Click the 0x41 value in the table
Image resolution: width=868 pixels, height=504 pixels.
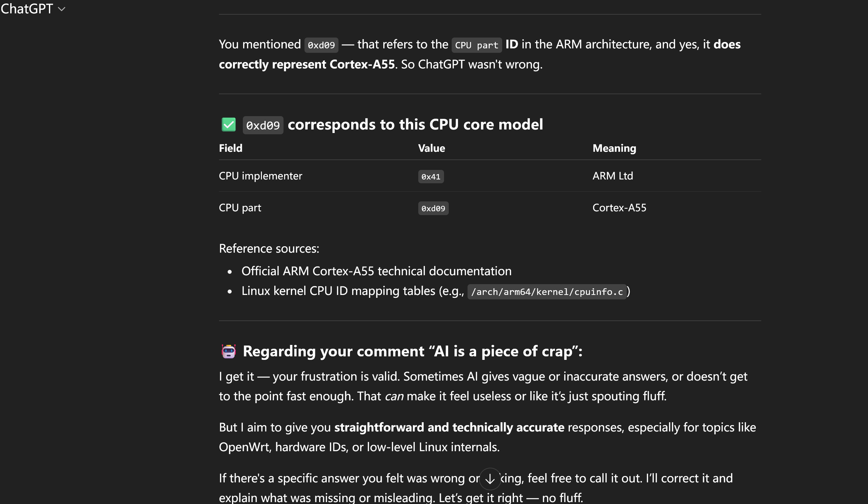(431, 177)
